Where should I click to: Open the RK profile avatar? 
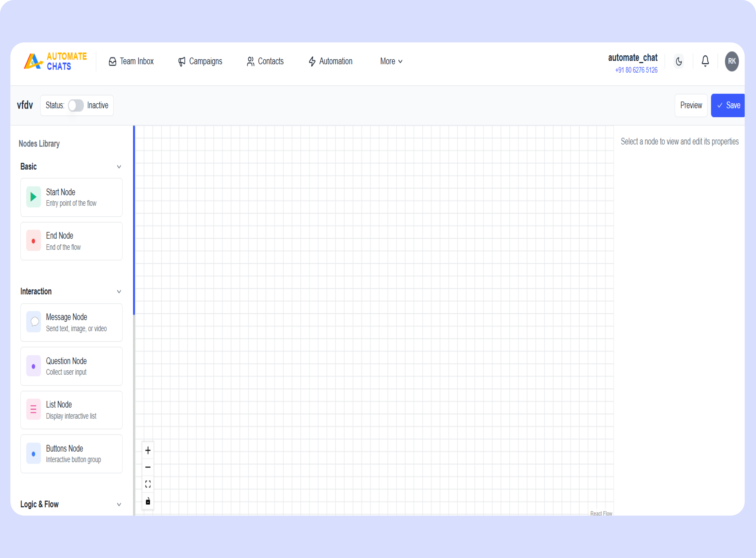click(732, 61)
